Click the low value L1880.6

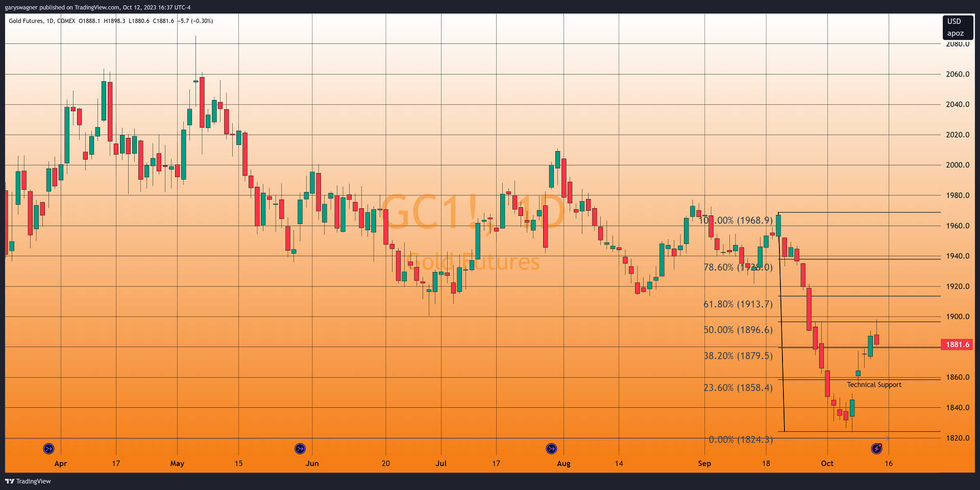click(x=139, y=21)
